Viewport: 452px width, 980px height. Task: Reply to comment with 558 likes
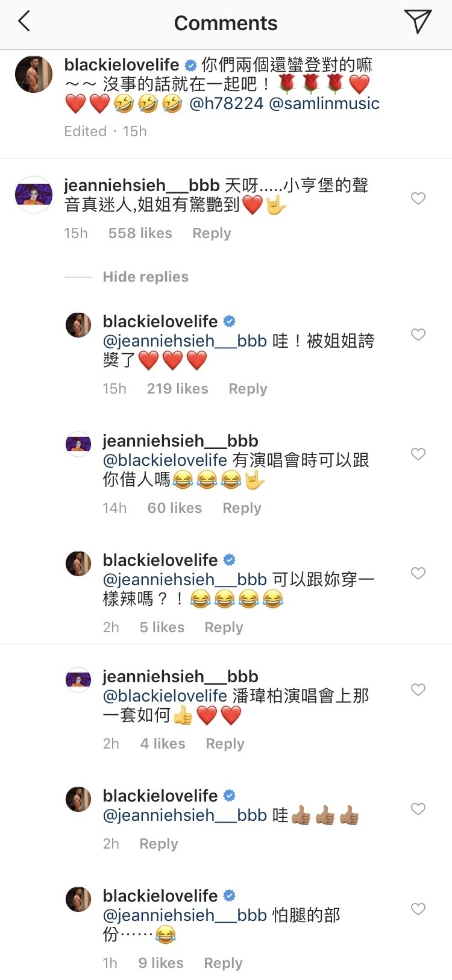[212, 233]
